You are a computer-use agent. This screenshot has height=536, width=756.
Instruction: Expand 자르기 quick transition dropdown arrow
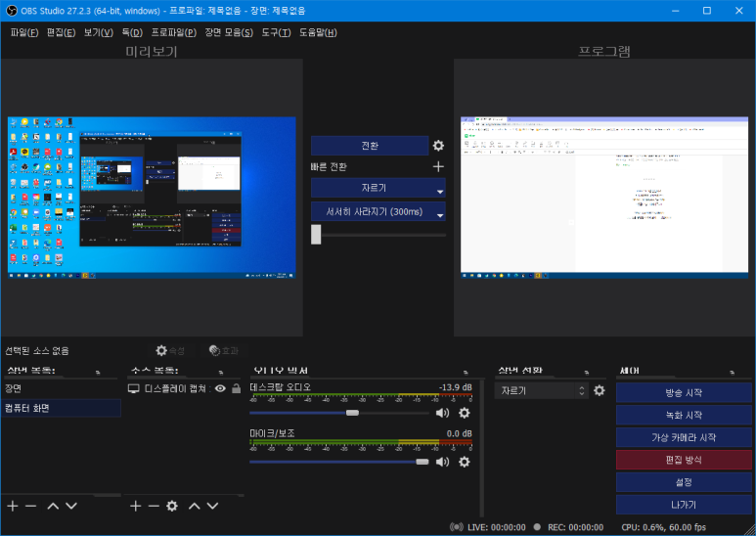click(440, 192)
